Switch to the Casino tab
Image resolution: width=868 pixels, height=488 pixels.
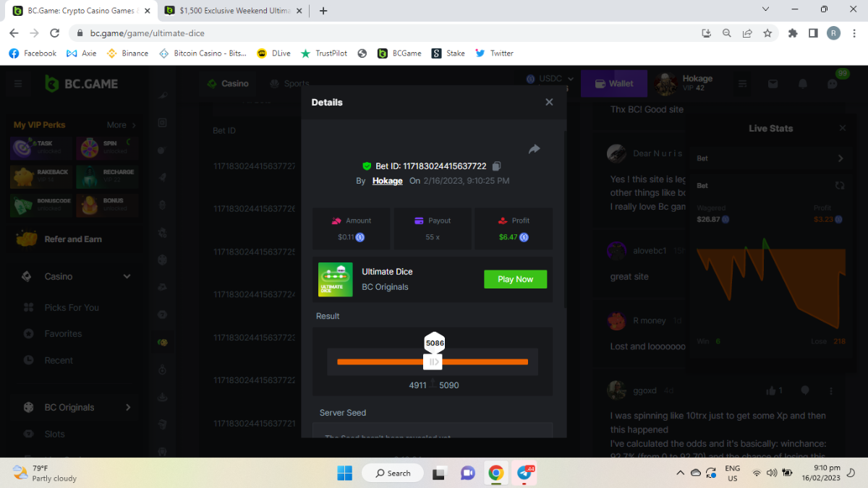(228, 84)
